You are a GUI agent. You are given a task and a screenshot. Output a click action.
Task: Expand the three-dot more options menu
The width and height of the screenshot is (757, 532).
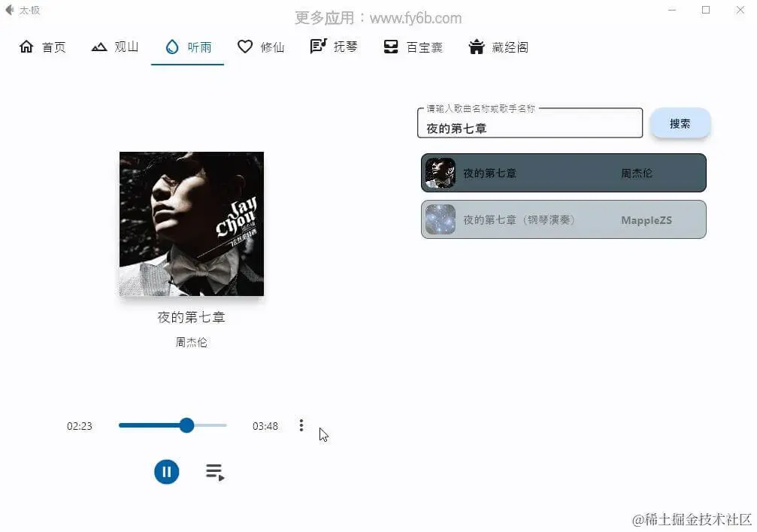click(301, 425)
